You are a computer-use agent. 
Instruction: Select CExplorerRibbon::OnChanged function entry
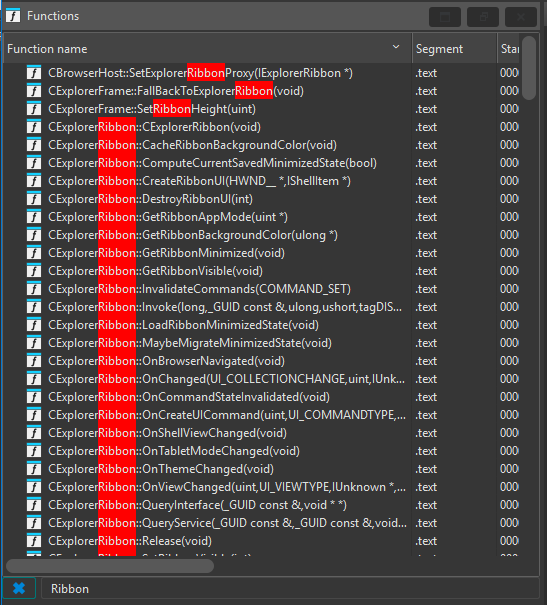click(227, 379)
